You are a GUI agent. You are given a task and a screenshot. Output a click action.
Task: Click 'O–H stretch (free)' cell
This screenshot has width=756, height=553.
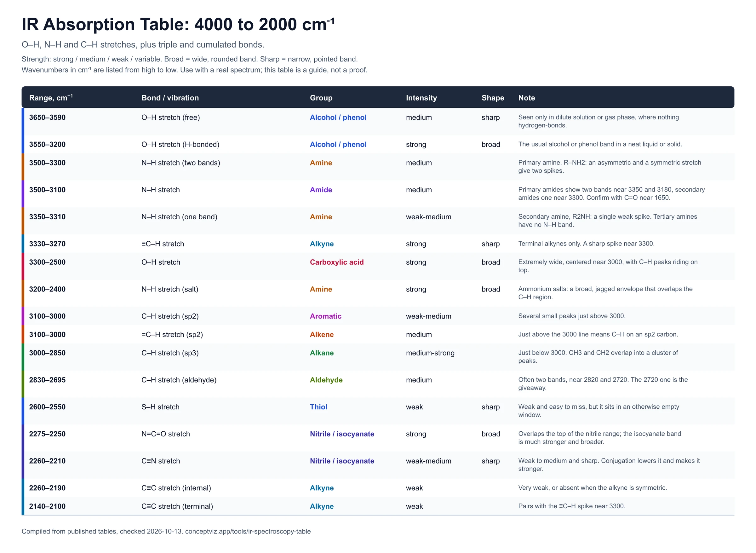tap(171, 118)
